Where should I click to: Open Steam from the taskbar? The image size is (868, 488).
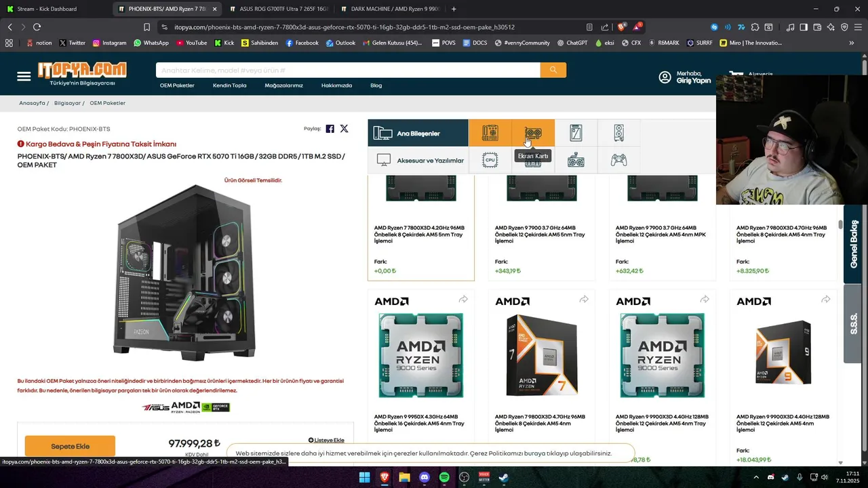(x=504, y=477)
